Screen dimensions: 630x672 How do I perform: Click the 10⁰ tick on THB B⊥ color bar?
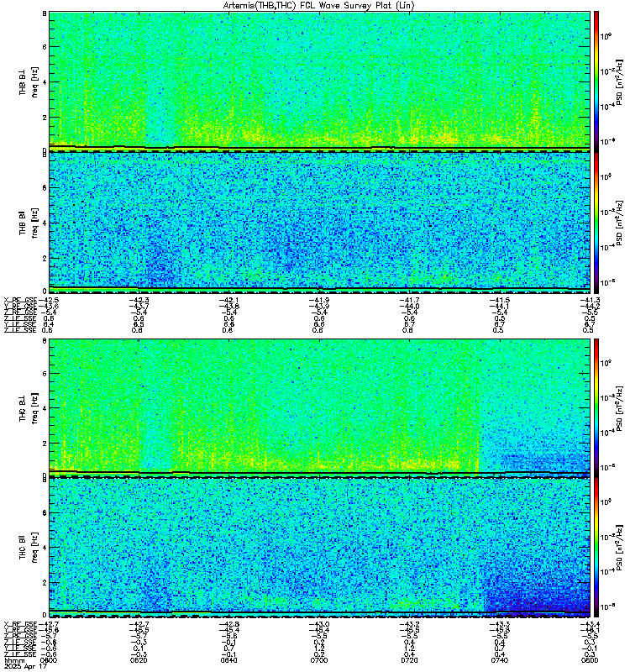606,36
